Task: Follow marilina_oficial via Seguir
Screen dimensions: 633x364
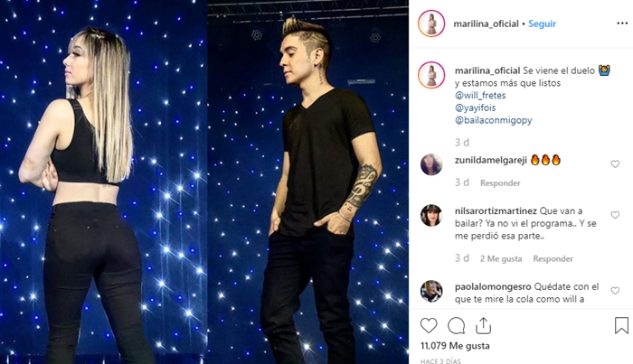Action: tap(543, 23)
